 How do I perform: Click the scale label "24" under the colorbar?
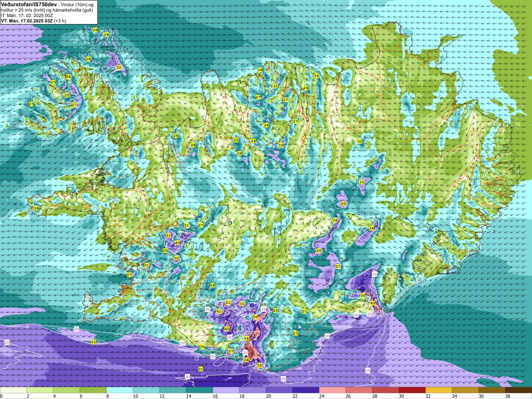tap(321, 396)
